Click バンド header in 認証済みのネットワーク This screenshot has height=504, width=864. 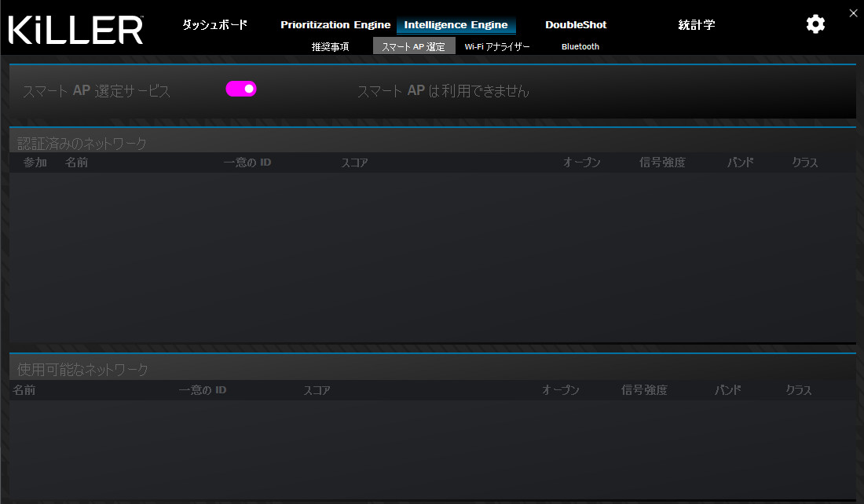[741, 163]
